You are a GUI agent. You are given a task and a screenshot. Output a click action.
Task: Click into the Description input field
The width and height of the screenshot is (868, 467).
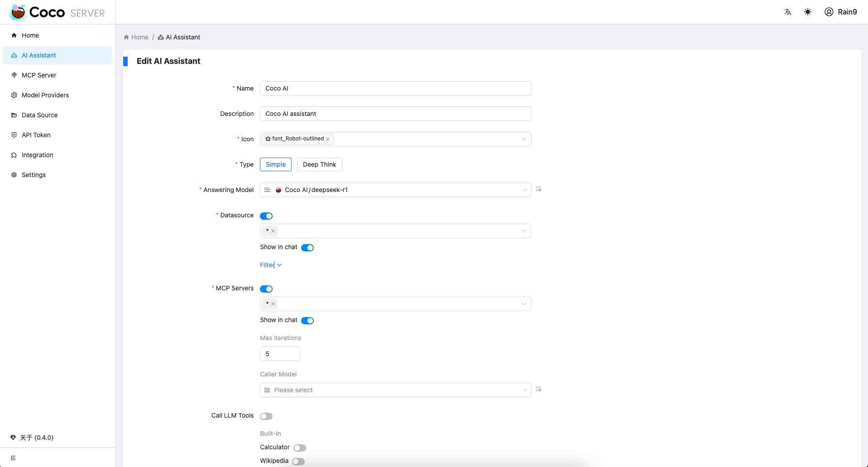395,114
